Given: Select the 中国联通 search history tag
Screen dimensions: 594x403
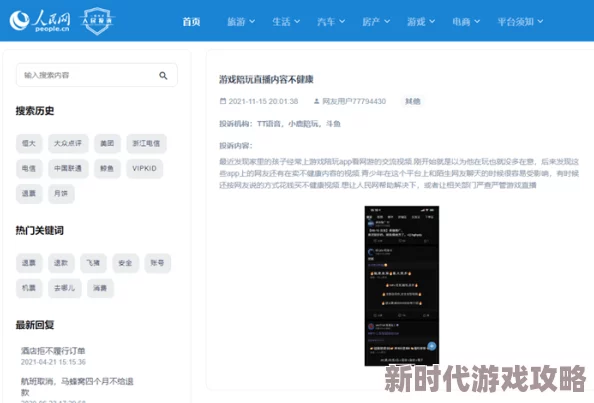Looking at the screenshot, I should point(68,168).
